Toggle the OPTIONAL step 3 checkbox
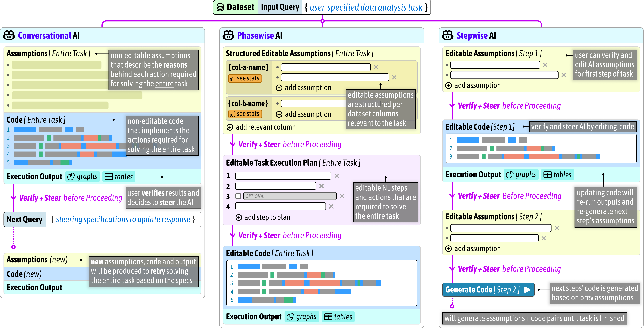Screen dimensions: 644x328 pos(238,196)
